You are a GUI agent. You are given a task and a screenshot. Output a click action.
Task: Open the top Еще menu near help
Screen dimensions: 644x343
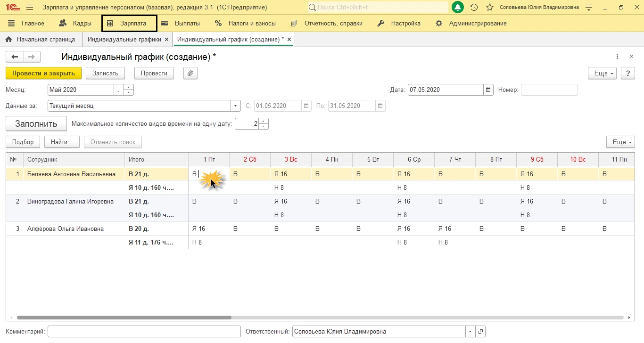tap(603, 73)
